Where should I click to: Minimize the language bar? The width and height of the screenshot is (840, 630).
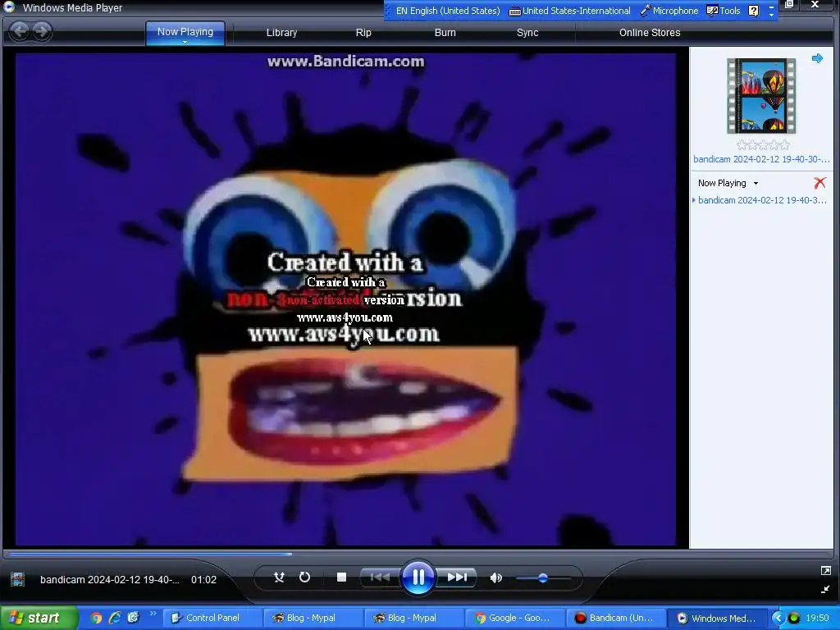coord(771,7)
